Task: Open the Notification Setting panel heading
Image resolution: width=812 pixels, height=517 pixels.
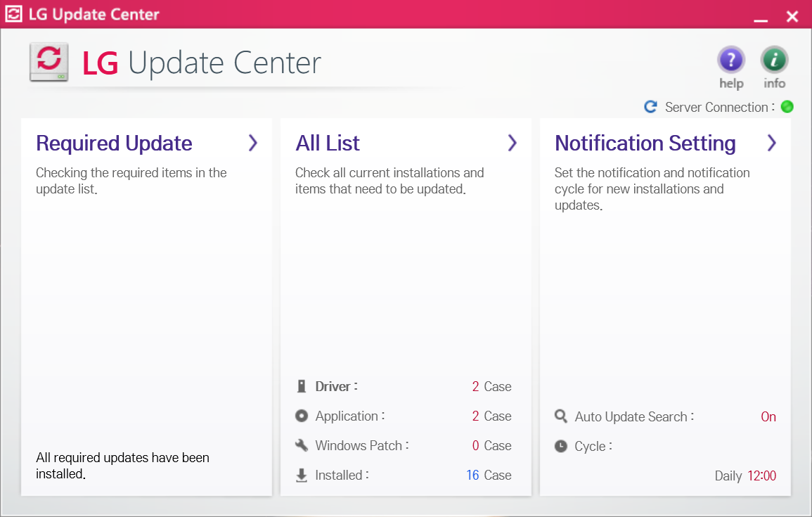Action: click(x=645, y=143)
